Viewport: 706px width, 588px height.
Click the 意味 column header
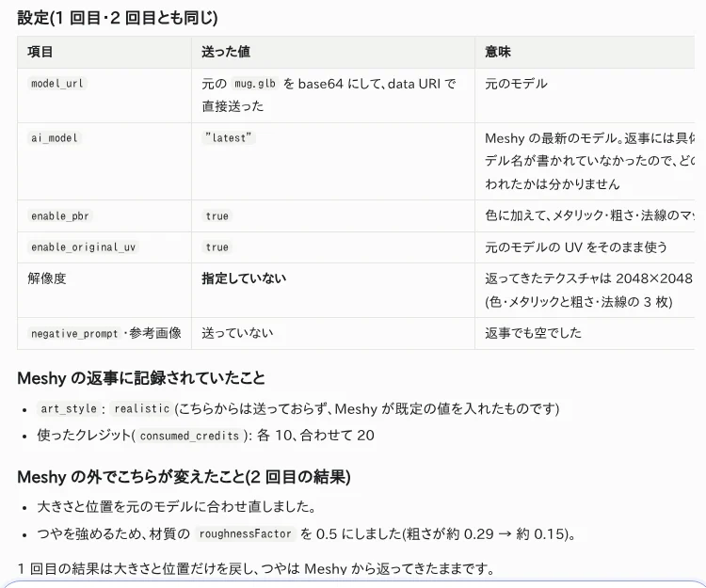click(x=498, y=52)
